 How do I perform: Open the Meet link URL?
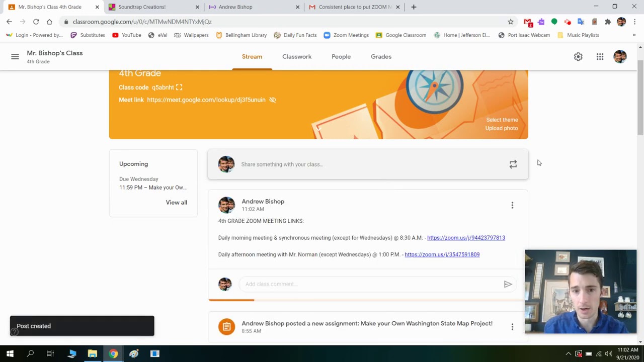click(206, 100)
